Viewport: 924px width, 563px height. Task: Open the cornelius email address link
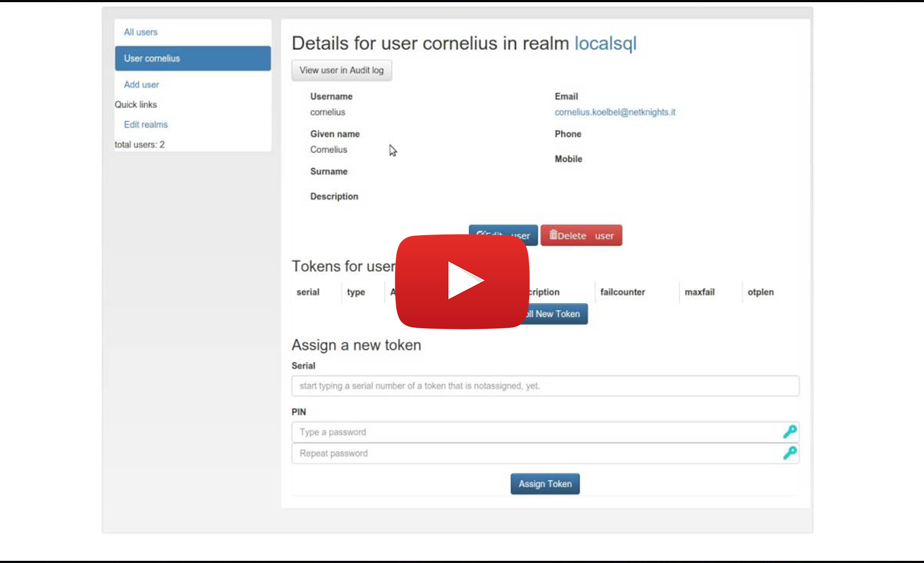(x=614, y=112)
